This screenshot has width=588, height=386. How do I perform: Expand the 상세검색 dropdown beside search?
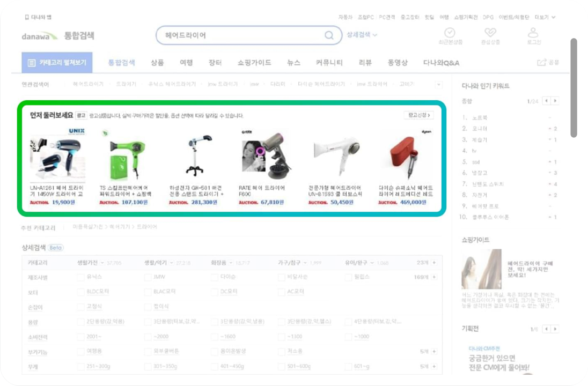[x=362, y=35]
